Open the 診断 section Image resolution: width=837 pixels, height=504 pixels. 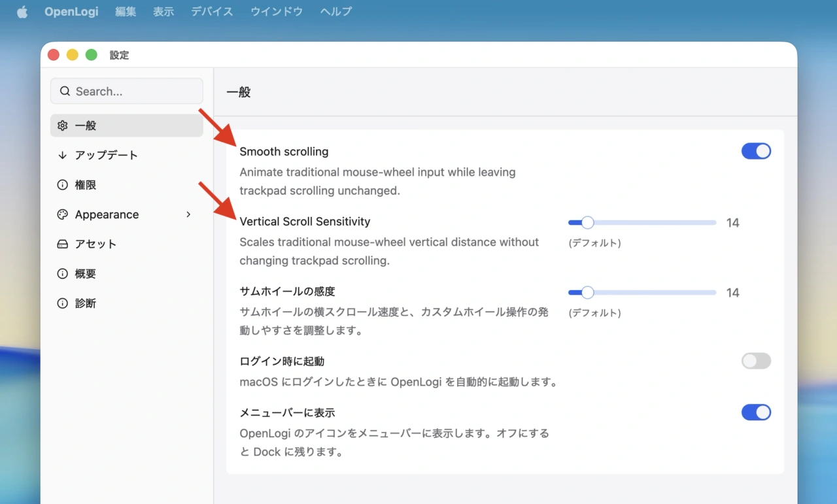click(127, 303)
